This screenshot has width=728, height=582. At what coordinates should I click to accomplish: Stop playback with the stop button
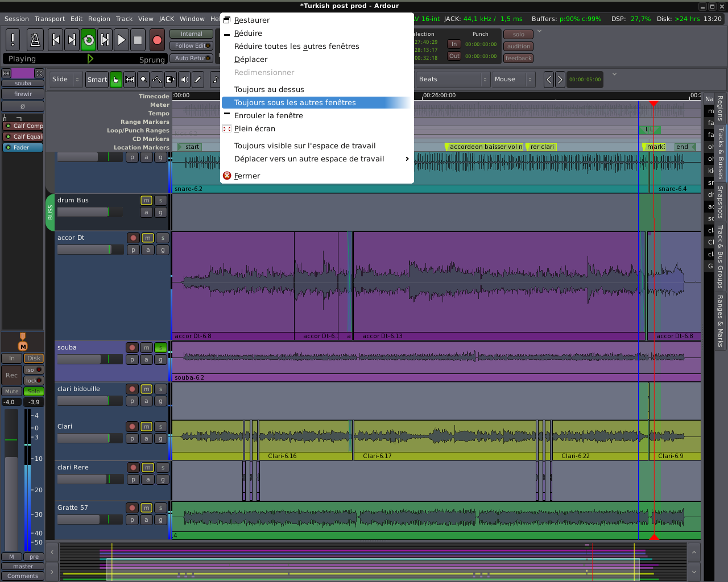[x=138, y=40]
